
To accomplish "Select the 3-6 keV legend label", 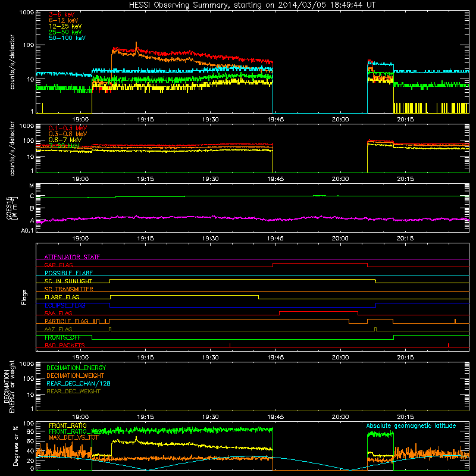I will tap(61, 14).
